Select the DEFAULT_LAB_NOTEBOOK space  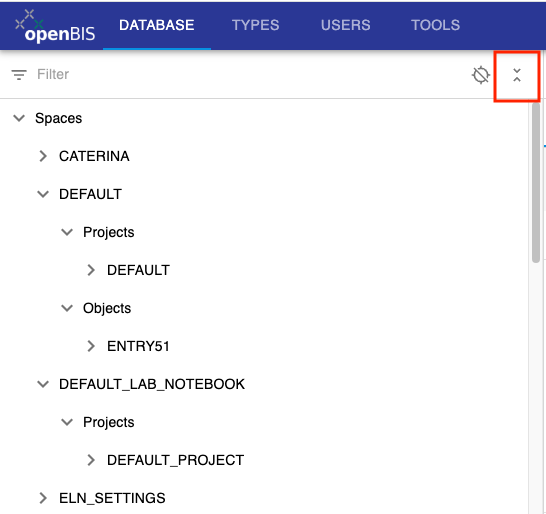click(x=152, y=384)
